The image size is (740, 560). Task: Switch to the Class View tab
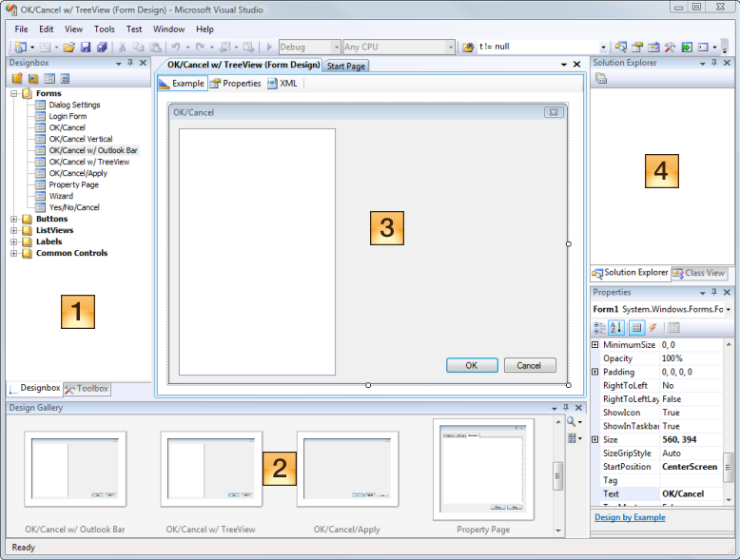pos(699,273)
